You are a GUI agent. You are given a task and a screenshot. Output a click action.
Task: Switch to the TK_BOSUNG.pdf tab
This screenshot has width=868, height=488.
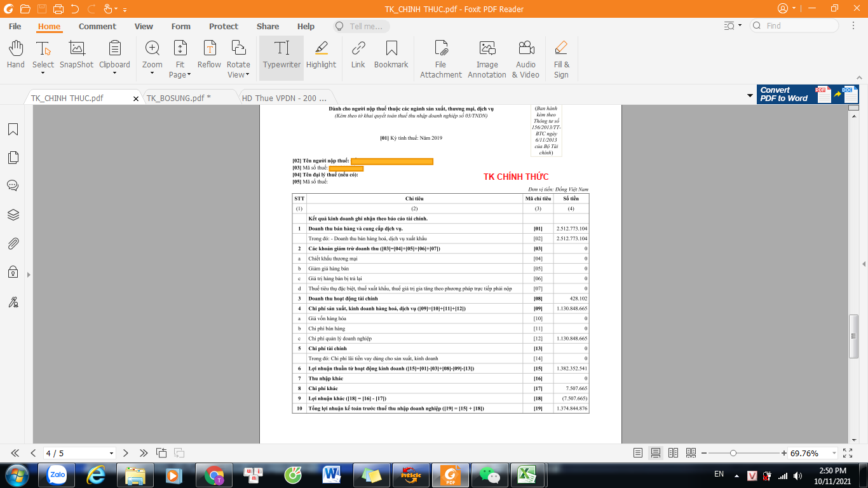coord(178,98)
